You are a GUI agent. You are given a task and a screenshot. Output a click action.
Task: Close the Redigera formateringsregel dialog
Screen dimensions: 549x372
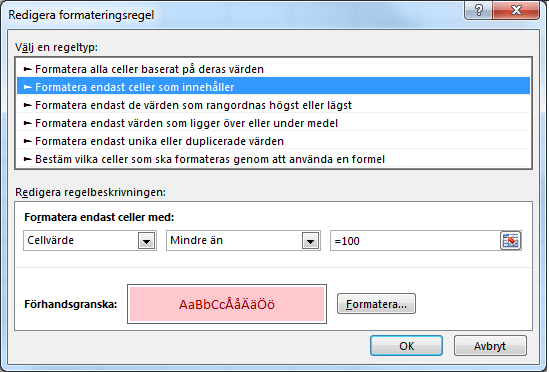click(516, 11)
